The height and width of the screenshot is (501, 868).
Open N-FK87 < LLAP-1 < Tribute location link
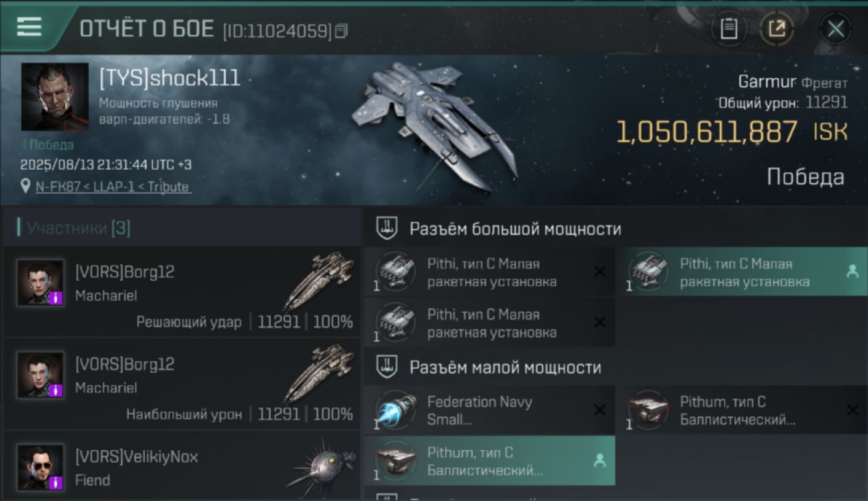(113, 187)
